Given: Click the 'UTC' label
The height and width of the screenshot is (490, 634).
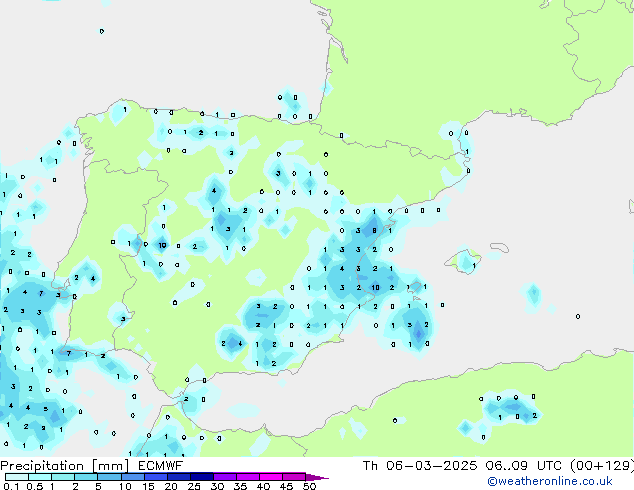Looking at the screenshot, I should tap(549, 466).
